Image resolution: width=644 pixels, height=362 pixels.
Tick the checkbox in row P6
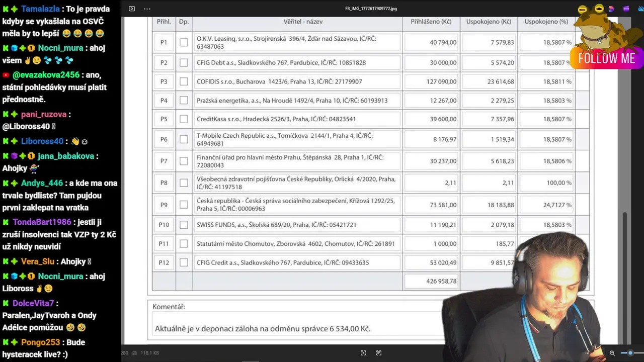pyautogui.click(x=184, y=139)
